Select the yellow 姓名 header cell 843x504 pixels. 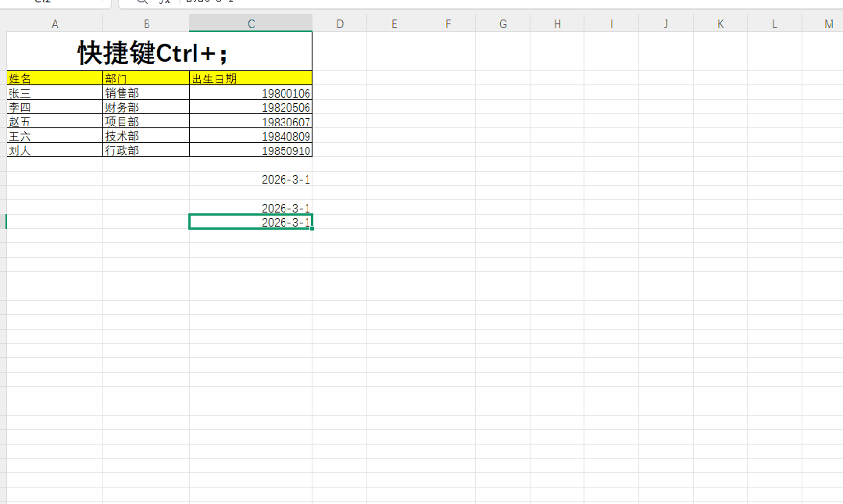click(x=55, y=79)
